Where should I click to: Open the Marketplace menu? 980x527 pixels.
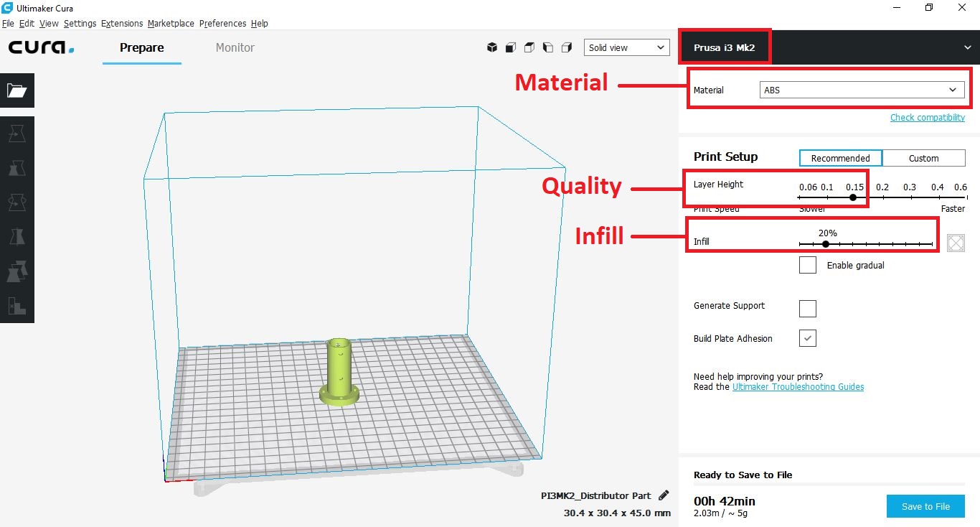[x=171, y=23]
